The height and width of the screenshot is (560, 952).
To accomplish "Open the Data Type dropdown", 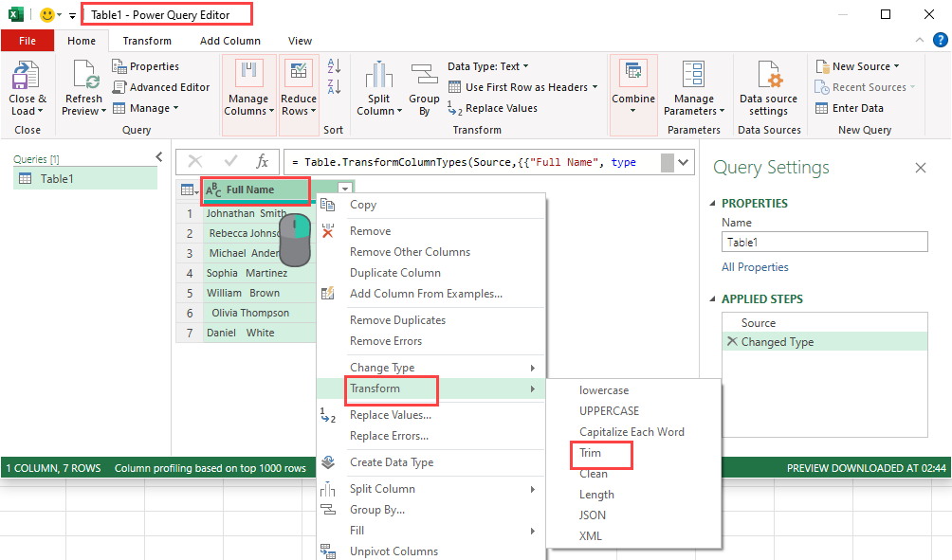I will click(489, 65).
